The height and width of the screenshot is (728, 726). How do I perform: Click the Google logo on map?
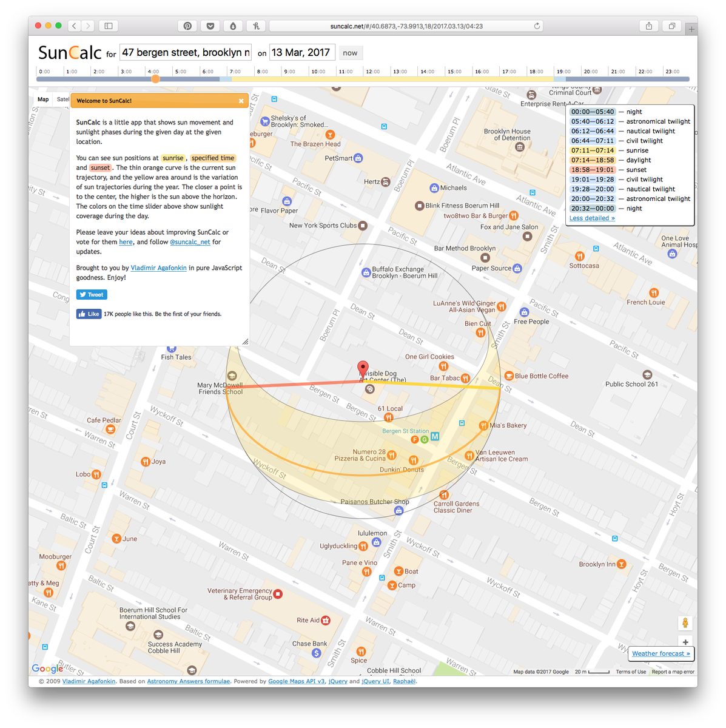coord(47,669)
